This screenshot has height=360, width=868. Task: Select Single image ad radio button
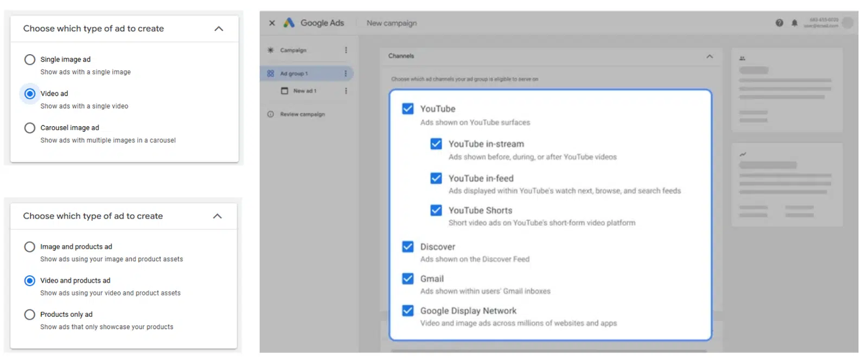pyautogui.click(x=30, y=60)
